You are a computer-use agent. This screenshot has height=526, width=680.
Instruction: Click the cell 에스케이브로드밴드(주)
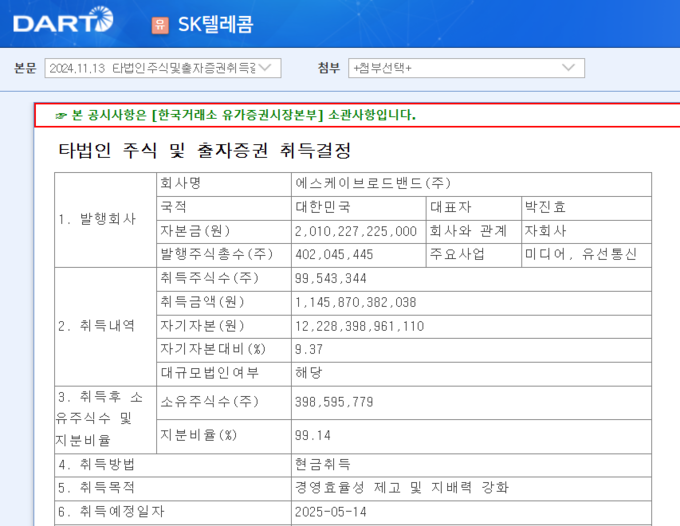click(373, 183)
